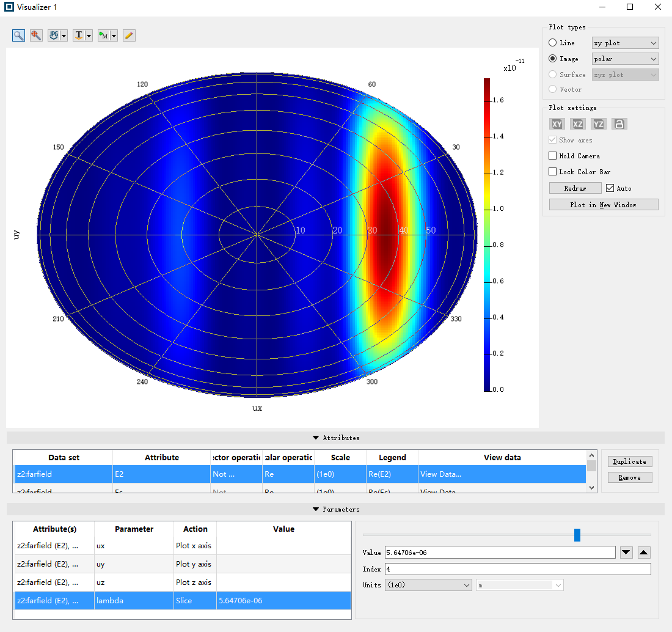Open the Units (1e0) dropdown
672x632 pixels.
(428, 585)
